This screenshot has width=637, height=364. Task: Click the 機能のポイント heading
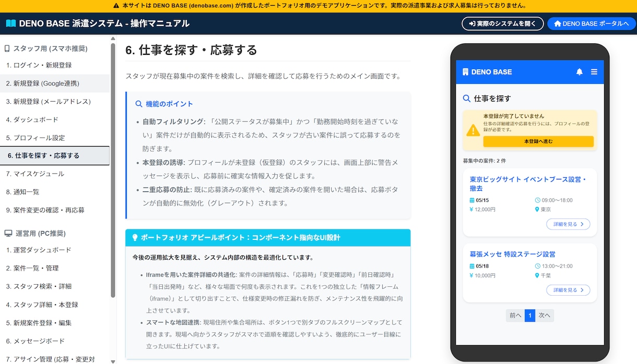[169, 104]
